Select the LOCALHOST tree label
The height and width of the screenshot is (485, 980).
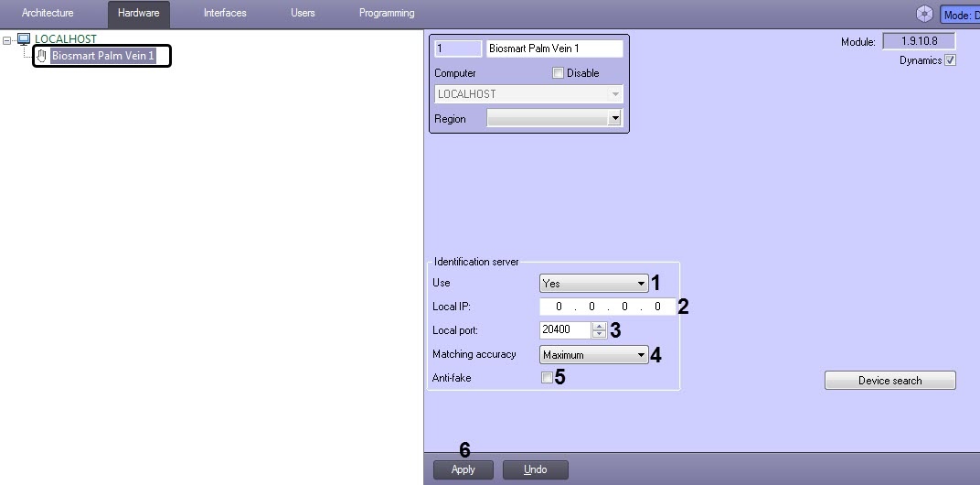66,39
